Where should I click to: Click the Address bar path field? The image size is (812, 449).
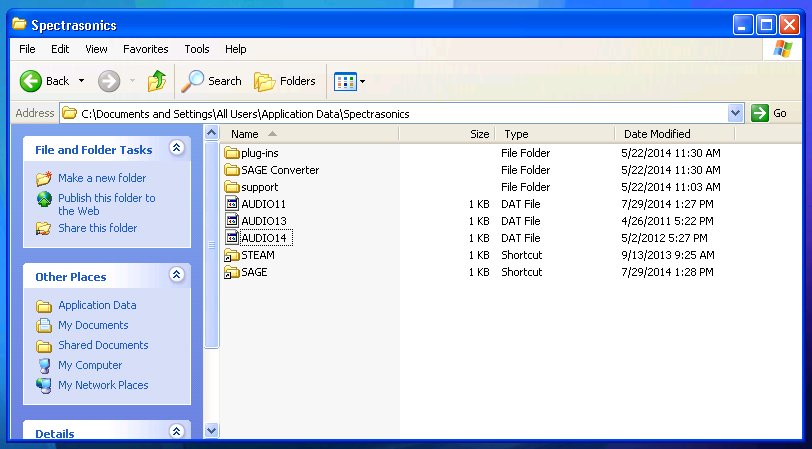pyautogui.click(x=394, y=113)
